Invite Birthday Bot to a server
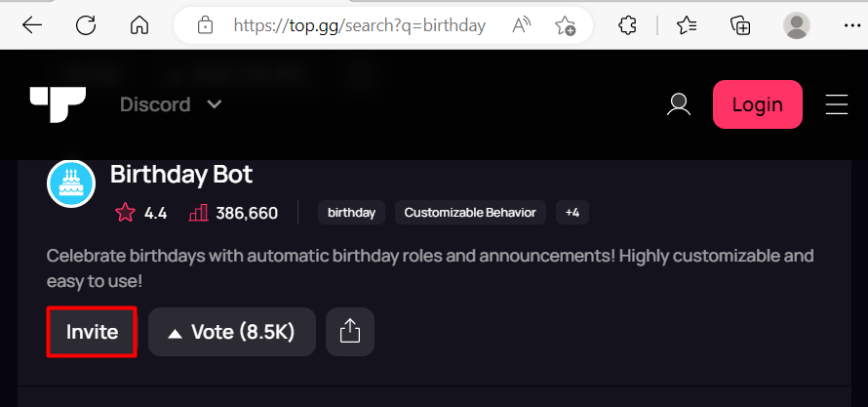The image size is (868, 407). coord(92,332)
